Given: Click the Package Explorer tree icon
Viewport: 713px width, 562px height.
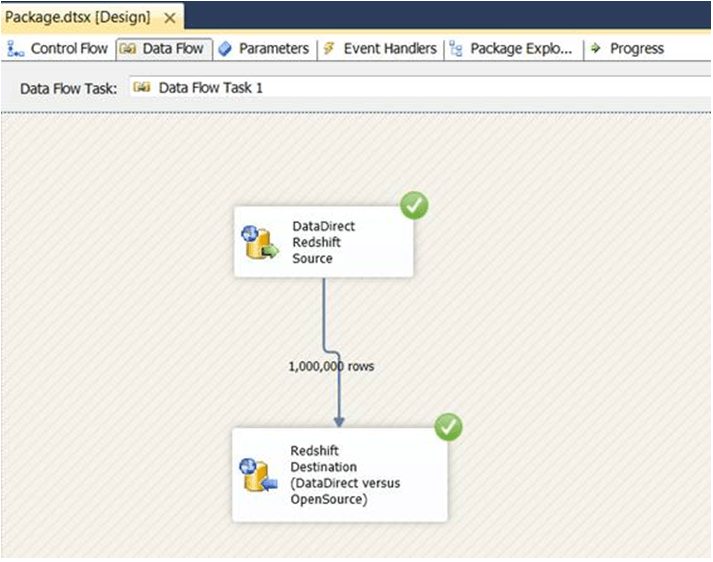Looking at the screenshot, I should [456, 49].
